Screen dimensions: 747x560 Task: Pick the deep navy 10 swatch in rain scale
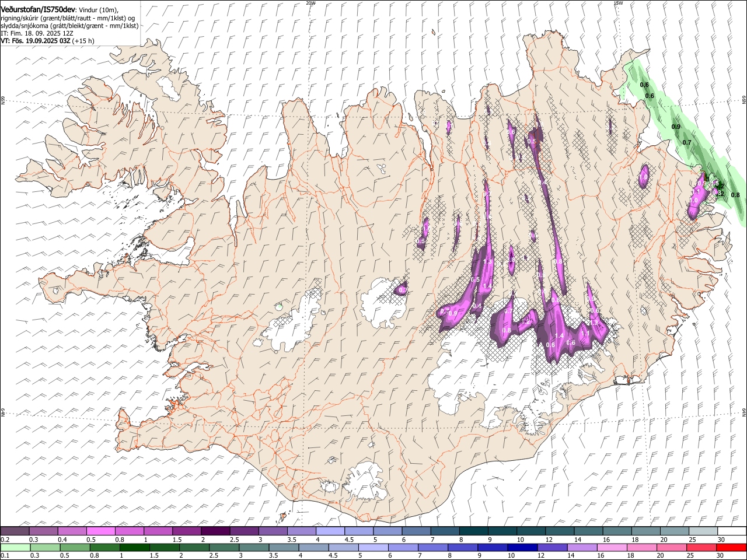coord(523,548)
